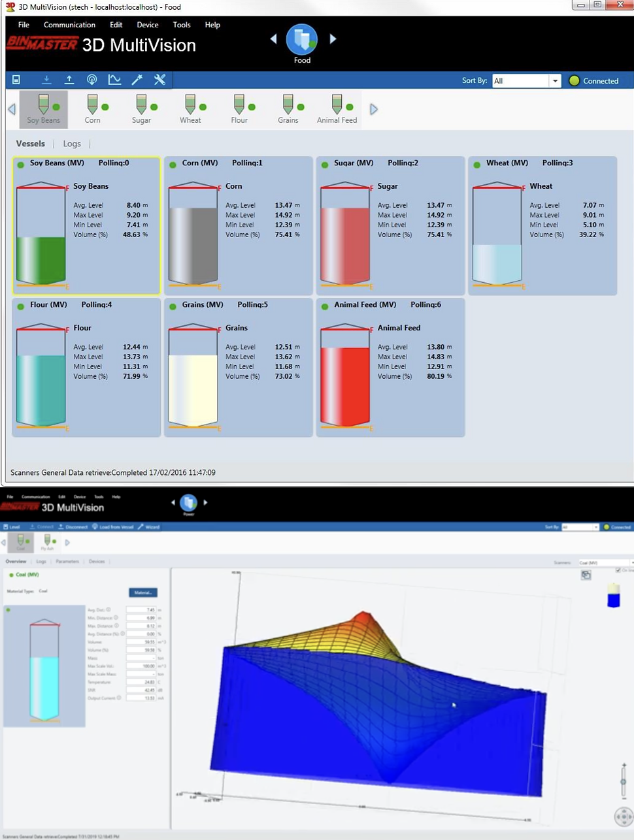
Task: Click the Temperature value field
Action: 141,682
